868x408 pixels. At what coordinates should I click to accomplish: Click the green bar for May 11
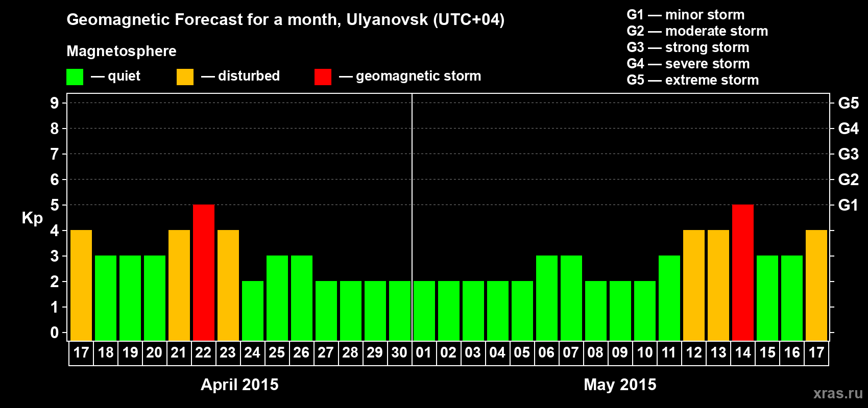tap(669, 298)
